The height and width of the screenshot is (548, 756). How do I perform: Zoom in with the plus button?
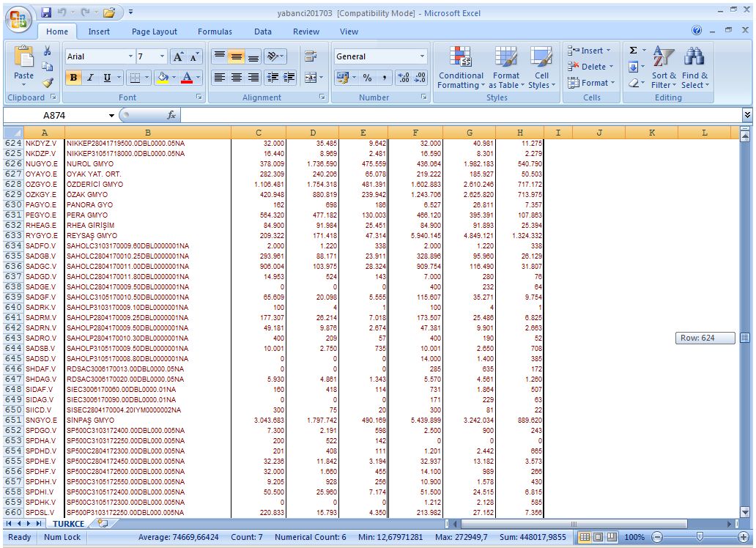pyautogui.click(x=744, y=537)
